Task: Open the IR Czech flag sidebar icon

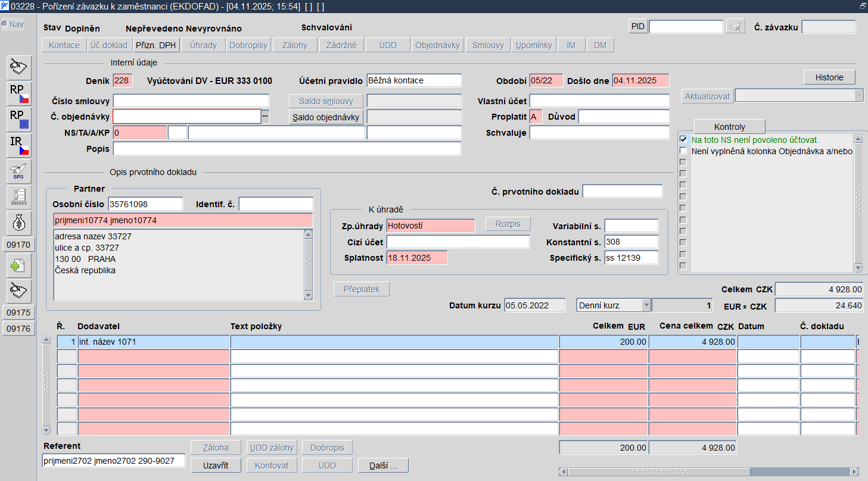Action: click(19, 145)
